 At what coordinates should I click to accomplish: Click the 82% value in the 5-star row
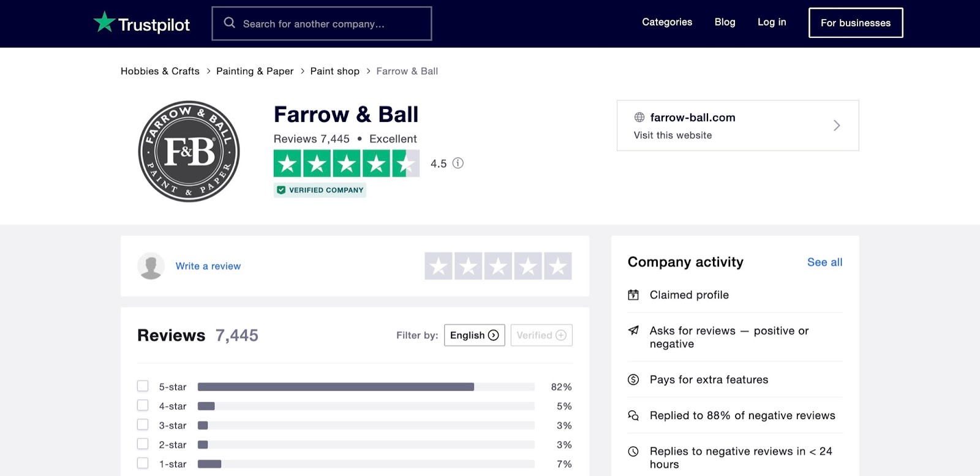point(562,387)
